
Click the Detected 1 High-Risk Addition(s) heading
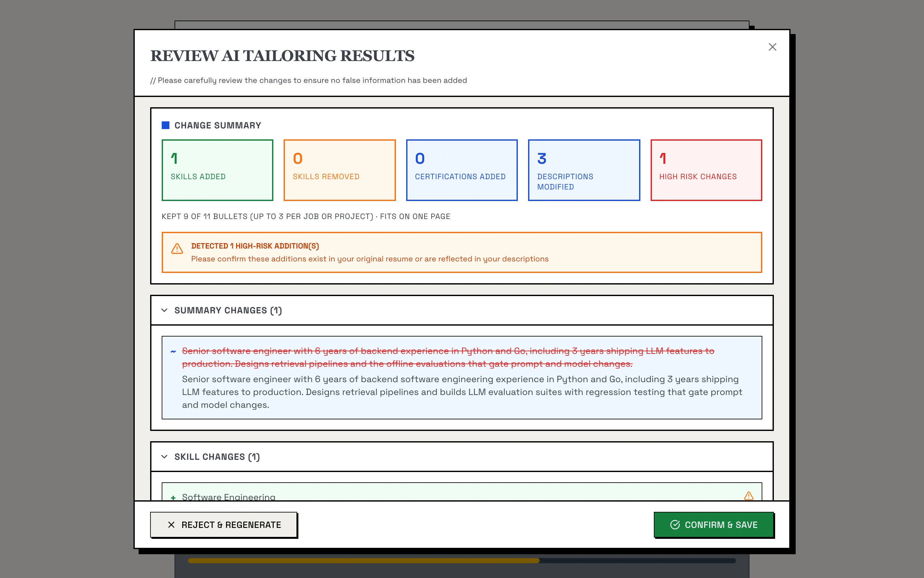click(255, 246)
